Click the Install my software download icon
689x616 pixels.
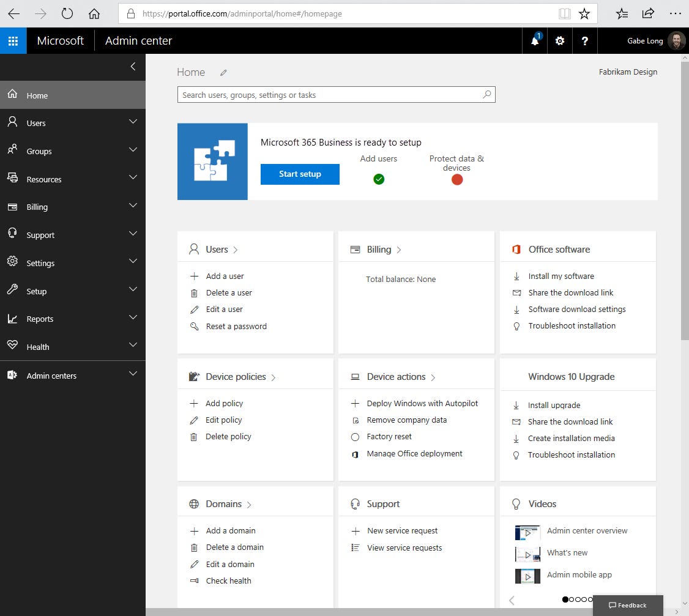click(x=517, y=276)
